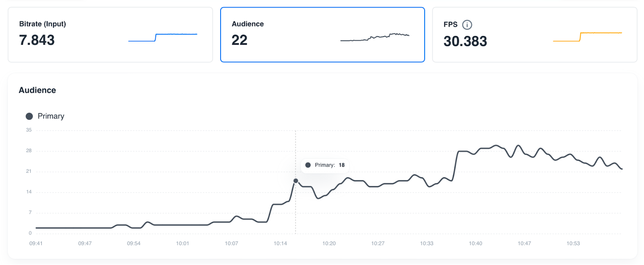Click the 35 y-axis label
This screenshot has width=644, height=265.
pyautogui.click(x=29, y=130)
